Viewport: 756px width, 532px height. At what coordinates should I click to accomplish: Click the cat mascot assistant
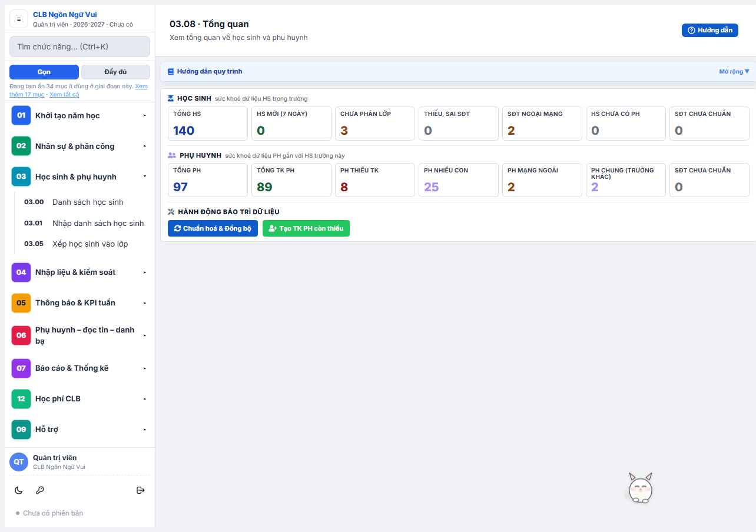(640, 488)
